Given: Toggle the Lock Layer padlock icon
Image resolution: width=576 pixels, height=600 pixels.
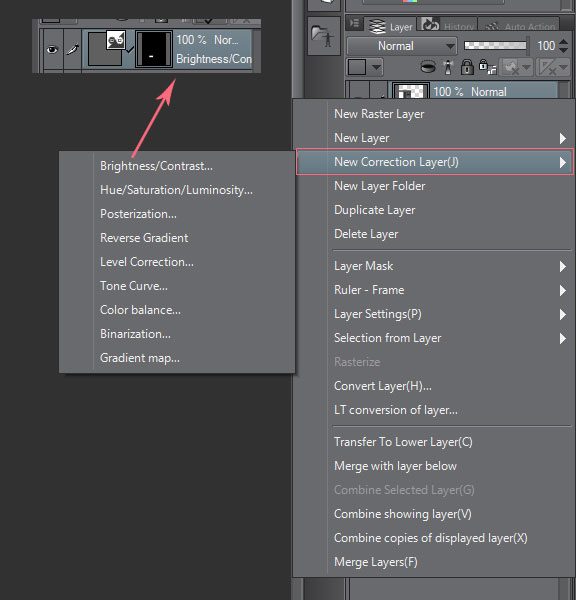Looking at the screenshot, I should click(x=467, y=67).
